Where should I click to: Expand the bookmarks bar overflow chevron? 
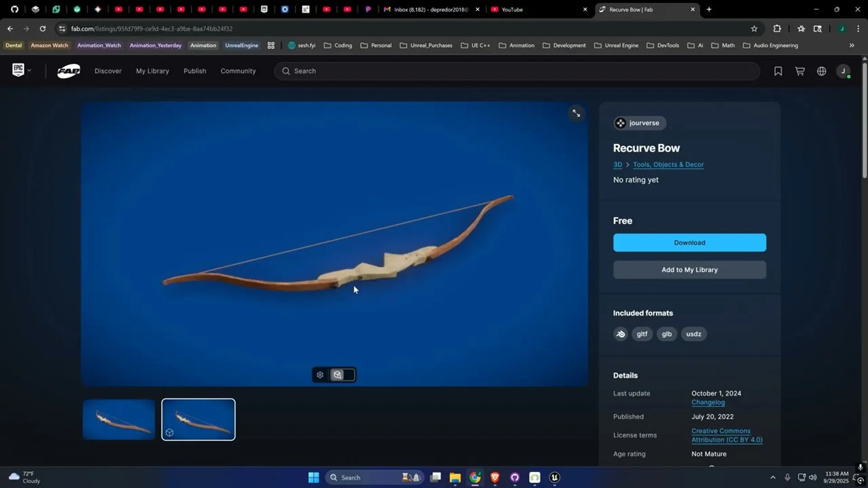[851, 45]
